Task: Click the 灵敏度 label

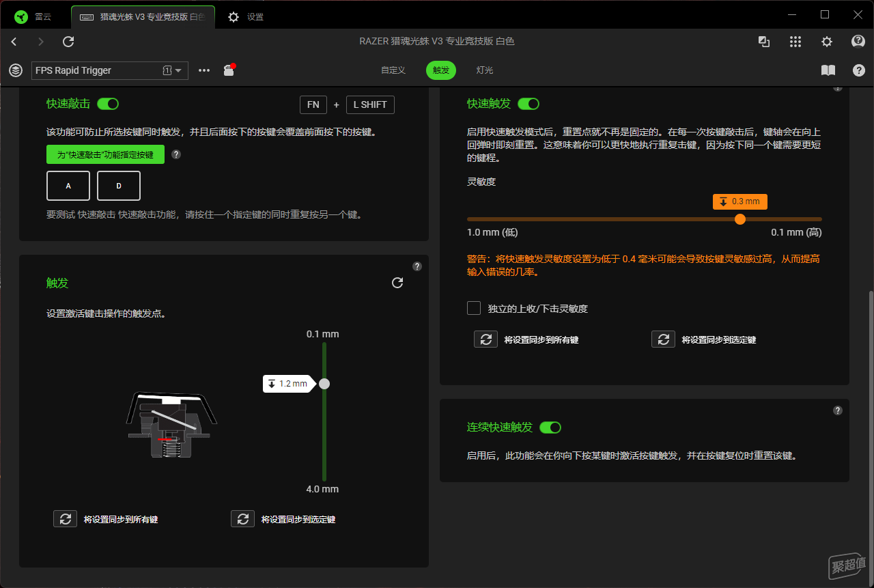Action: pyautogui.click(x=481, y=182)
